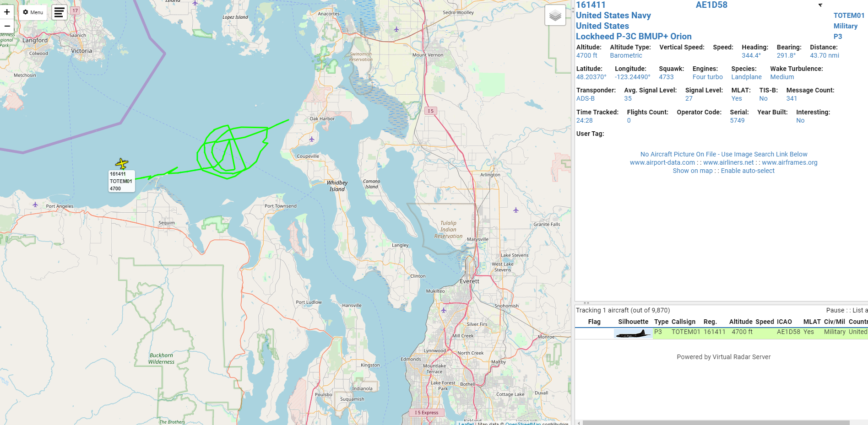The width and height of the screenshot is (868, 425).
Task: Sort list by Type column
Action: (x=661, y=322)
